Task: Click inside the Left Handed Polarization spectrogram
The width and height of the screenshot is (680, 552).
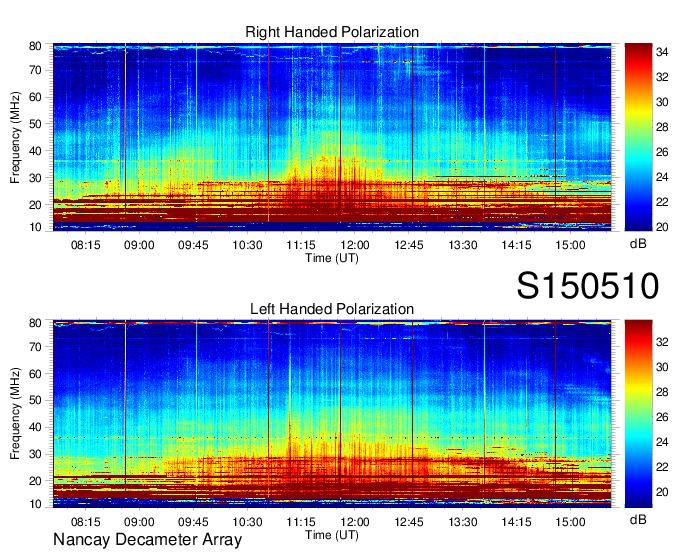Action: (x=332, y=414)
